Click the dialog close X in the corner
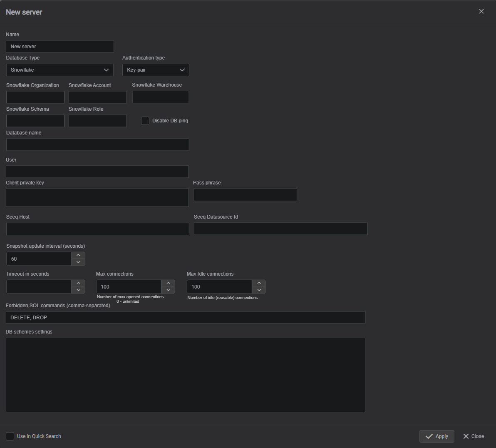This screenshot has height=448, width=496. pos(481,11)
